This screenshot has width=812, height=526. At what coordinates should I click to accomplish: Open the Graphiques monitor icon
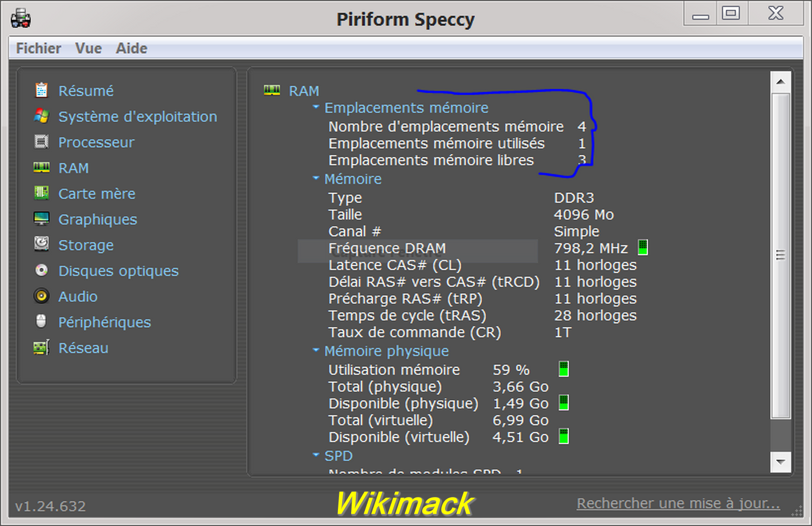coord(41,219)
